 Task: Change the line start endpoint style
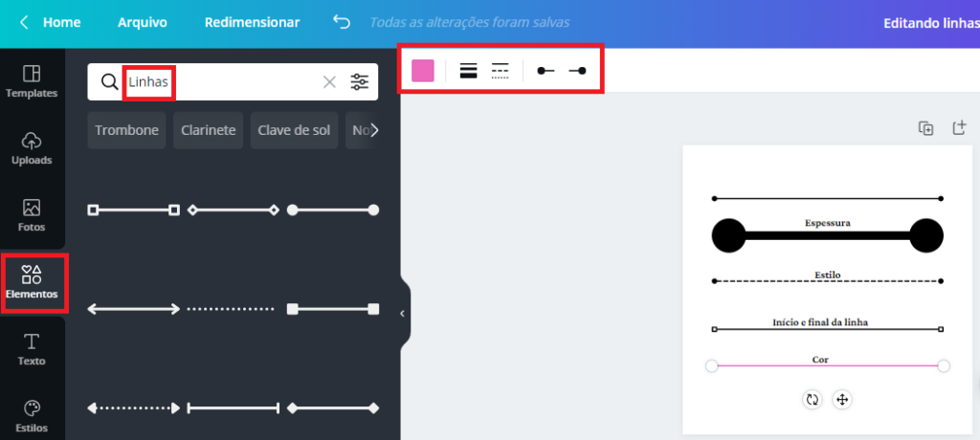pyautogui.click(x=546, y=71)
